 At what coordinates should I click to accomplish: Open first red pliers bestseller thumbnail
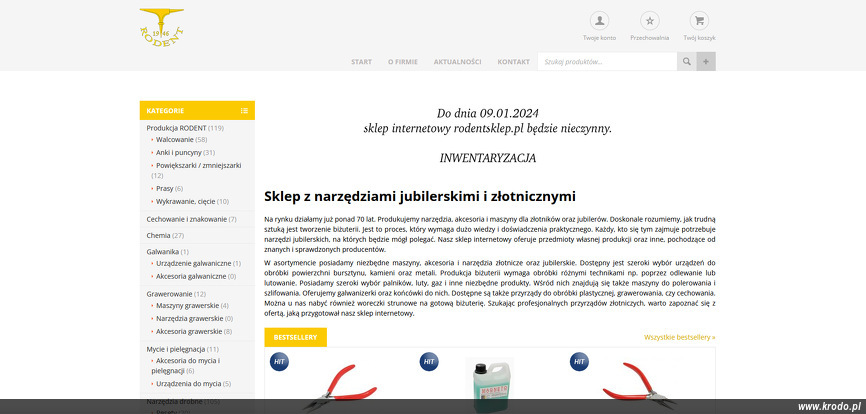(340, 386)
